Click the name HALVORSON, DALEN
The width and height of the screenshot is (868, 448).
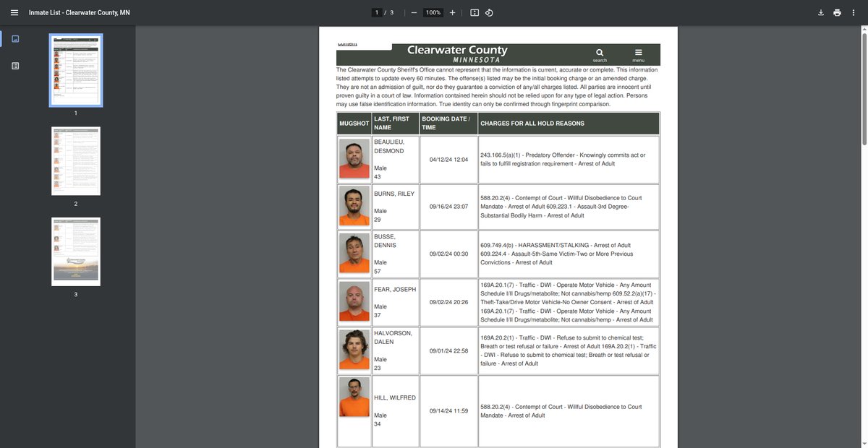393,337
